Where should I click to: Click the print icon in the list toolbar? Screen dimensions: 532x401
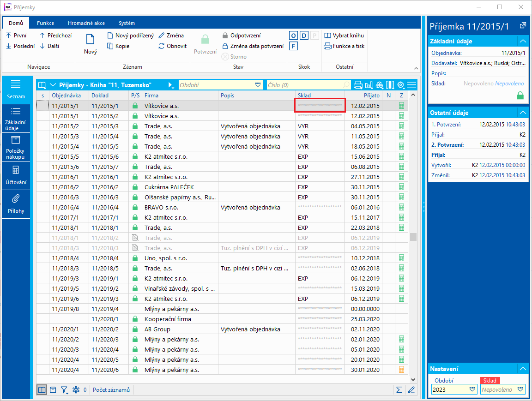coord(358,85)
